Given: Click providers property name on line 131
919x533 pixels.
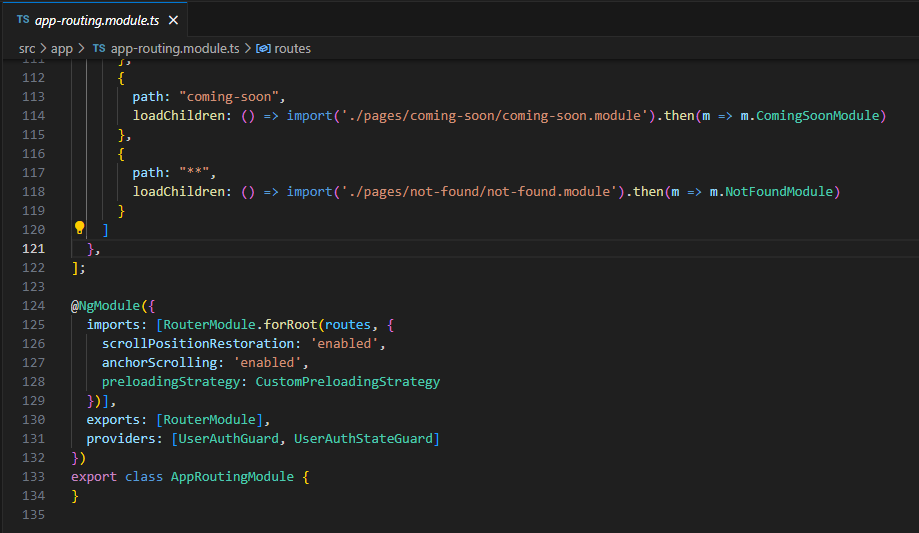Looking at the screenshot, I should pos(121,439).
